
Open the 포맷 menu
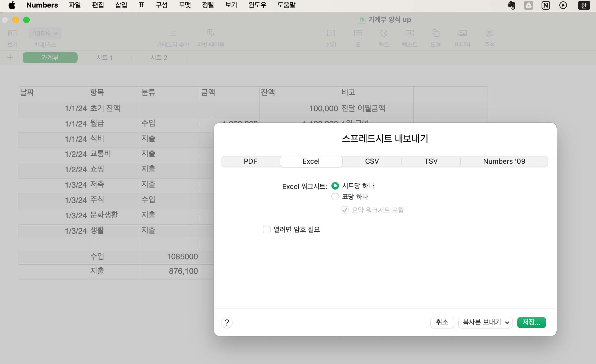click(185, 5)
